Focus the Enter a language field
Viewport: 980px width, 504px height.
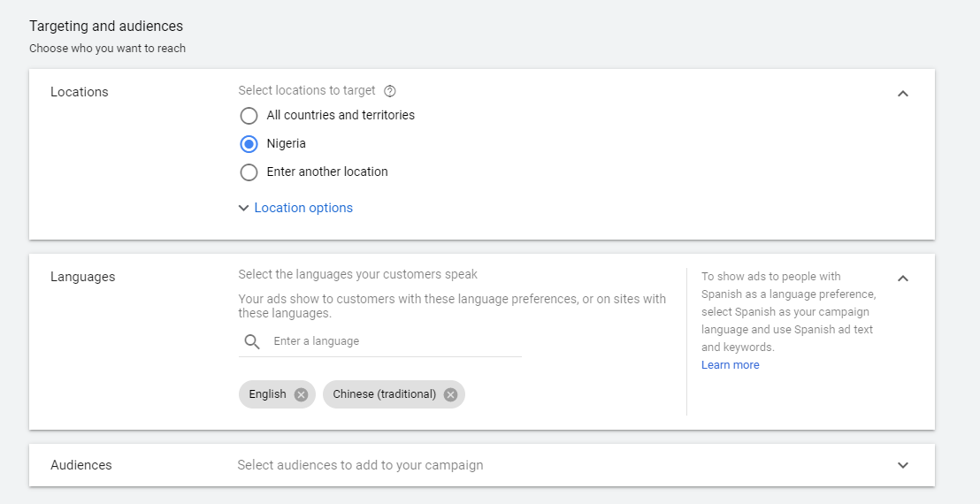[x=397, y=341]
